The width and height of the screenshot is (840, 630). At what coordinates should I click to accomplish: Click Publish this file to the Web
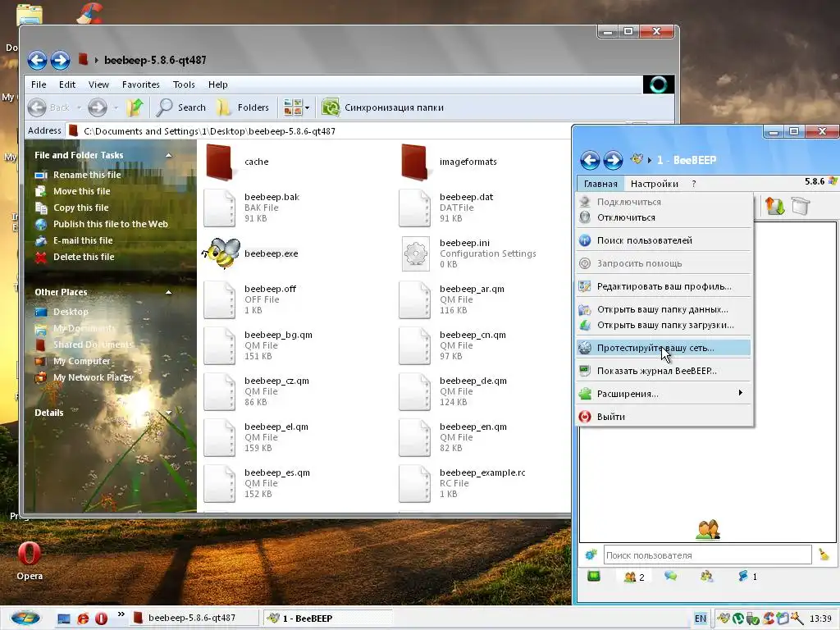click(x=111, y=224)
